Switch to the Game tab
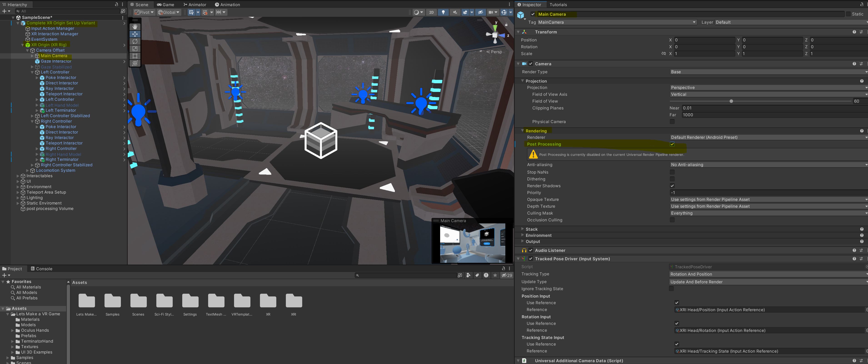 click(165, 4)
